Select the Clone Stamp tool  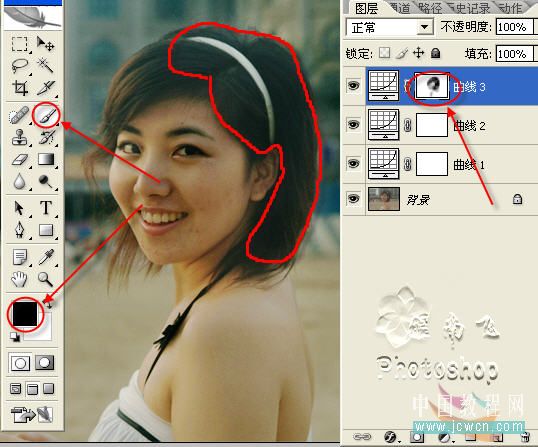click(x=20, y=137)
